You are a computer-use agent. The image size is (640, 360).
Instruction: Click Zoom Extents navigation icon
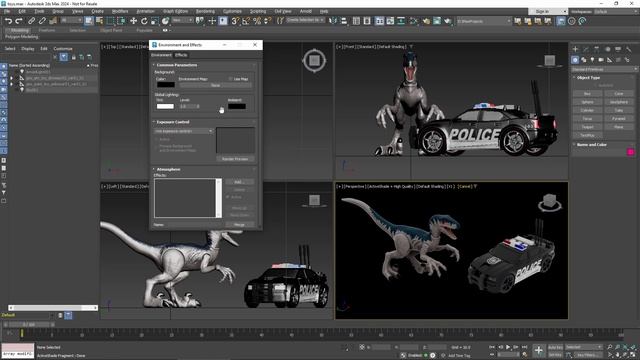pyautogui.click(x=625, y=347)
